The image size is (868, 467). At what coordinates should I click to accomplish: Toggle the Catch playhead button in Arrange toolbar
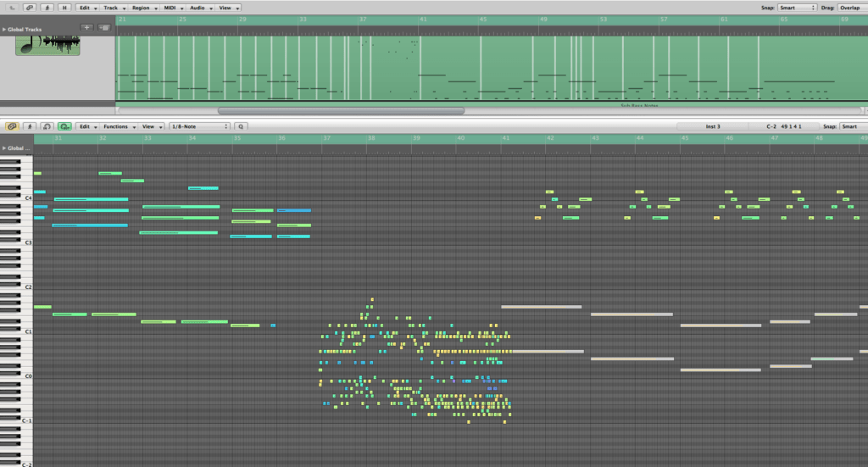47,8
